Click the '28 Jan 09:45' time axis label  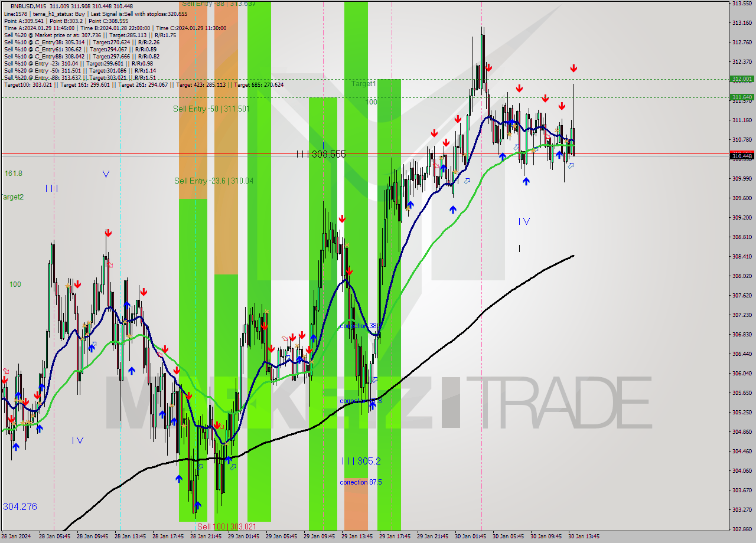click(92, 537)
